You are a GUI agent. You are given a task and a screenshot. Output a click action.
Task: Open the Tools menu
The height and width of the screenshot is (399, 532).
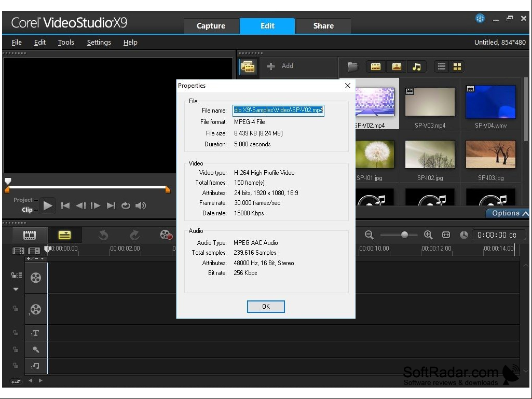click(x=66, y=43)
